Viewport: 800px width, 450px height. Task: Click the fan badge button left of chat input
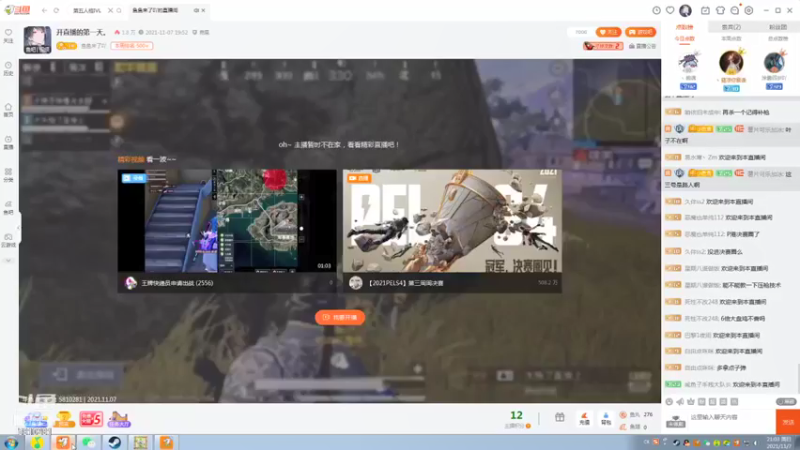(x=676, y=421)
